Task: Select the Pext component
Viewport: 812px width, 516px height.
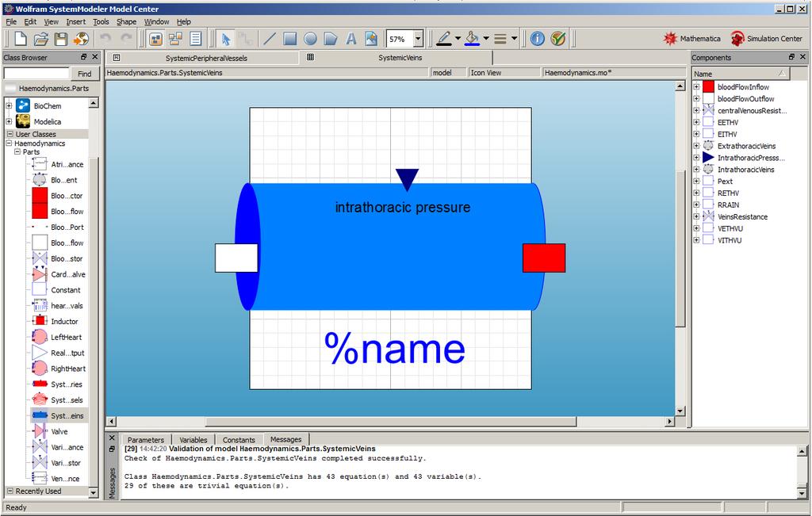Action: pyautogui.click(x=725, y=182)
